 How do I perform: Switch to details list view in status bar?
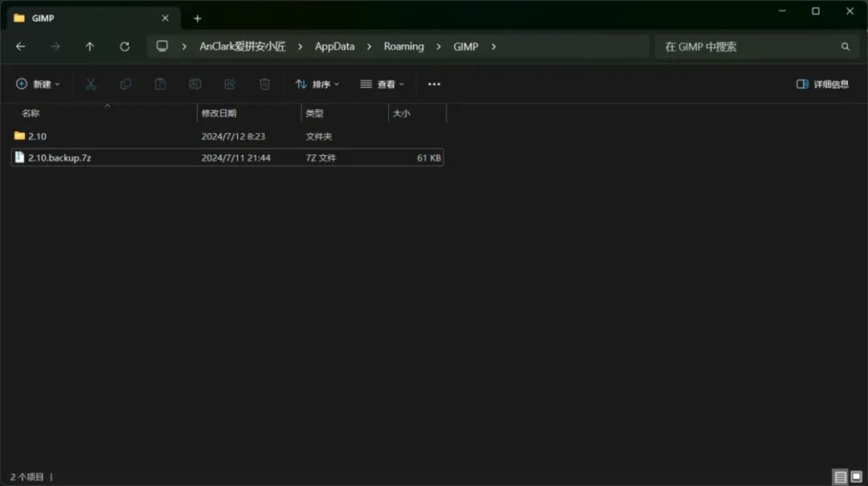(840, 476)
